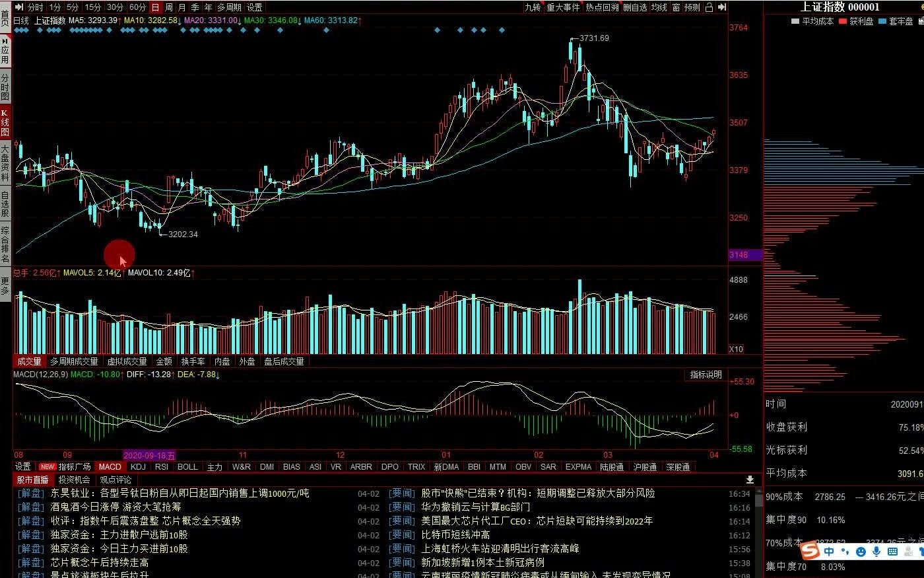Switch to 股市直播 tab
The image size is (924, 578).
point(33,480)
